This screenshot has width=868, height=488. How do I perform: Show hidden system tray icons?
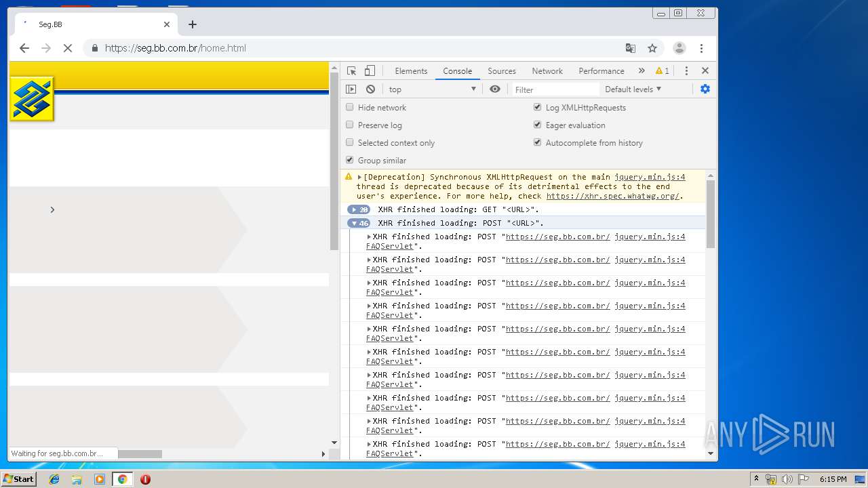(x=756, y=479)
